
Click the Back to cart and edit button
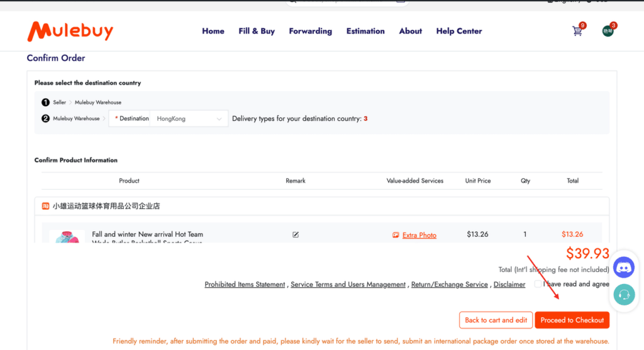pyautogui.click(x=496, y=320)
